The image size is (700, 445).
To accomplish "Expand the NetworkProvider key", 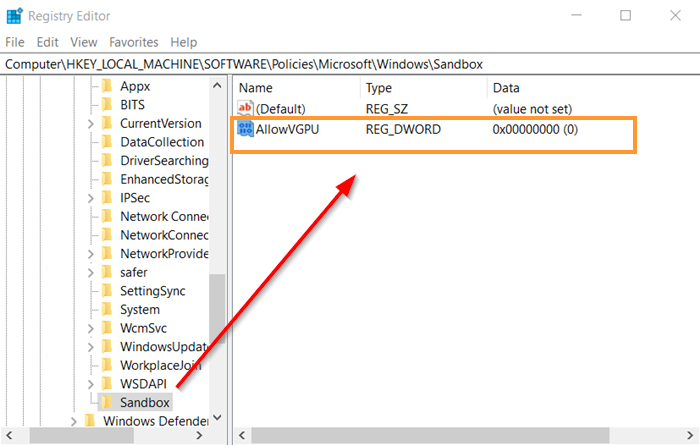I will [91, 254].
